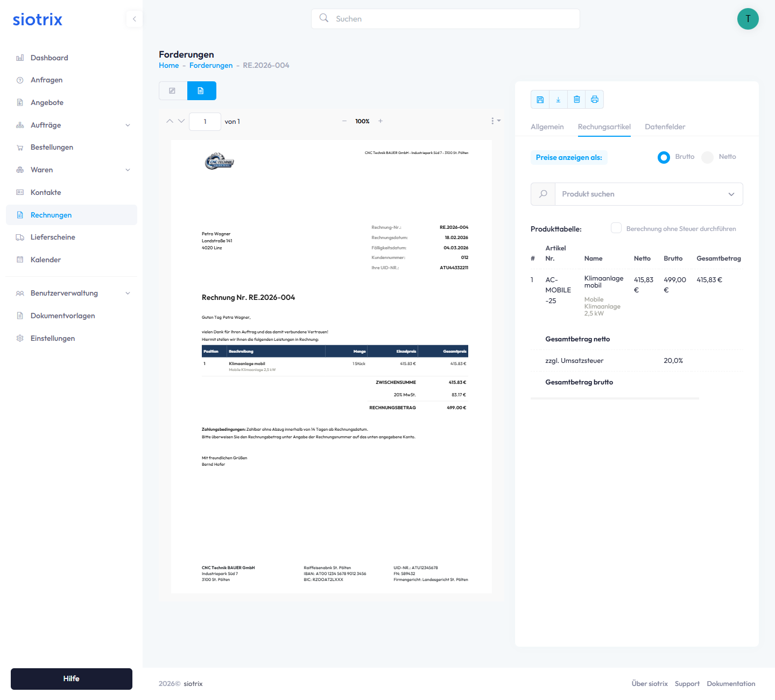Screen dimensions: 775x700
Task: Switch to the edit view icon
Action: (173, 91)
